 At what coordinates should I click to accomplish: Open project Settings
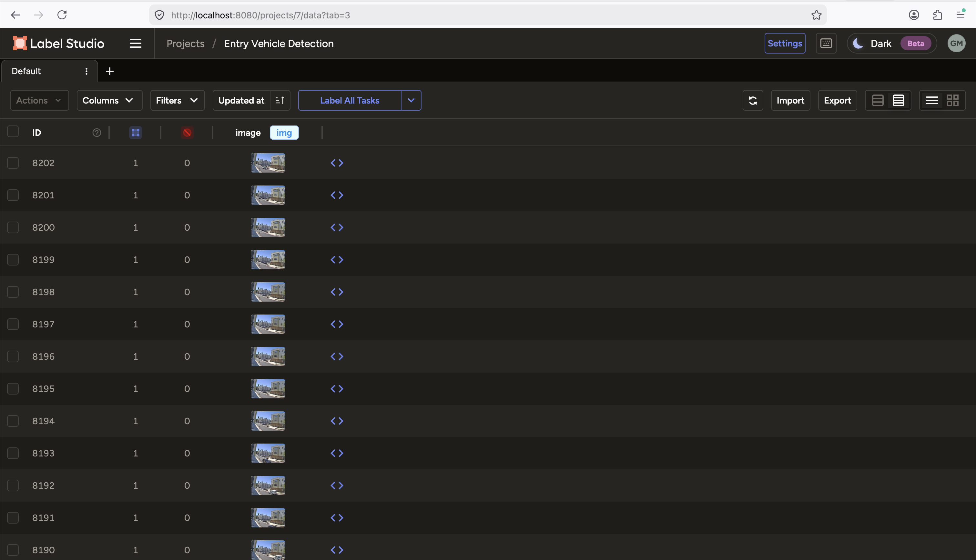[x=785, y=44]
